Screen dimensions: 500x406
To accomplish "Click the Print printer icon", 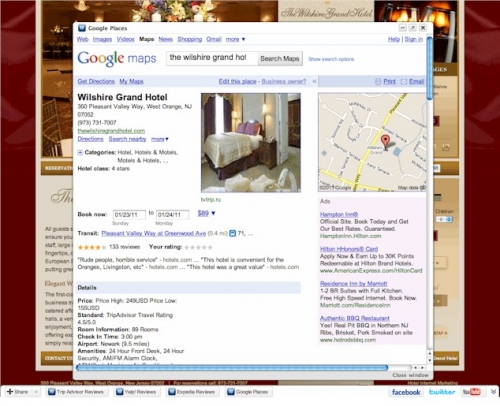I will (378, 82).
